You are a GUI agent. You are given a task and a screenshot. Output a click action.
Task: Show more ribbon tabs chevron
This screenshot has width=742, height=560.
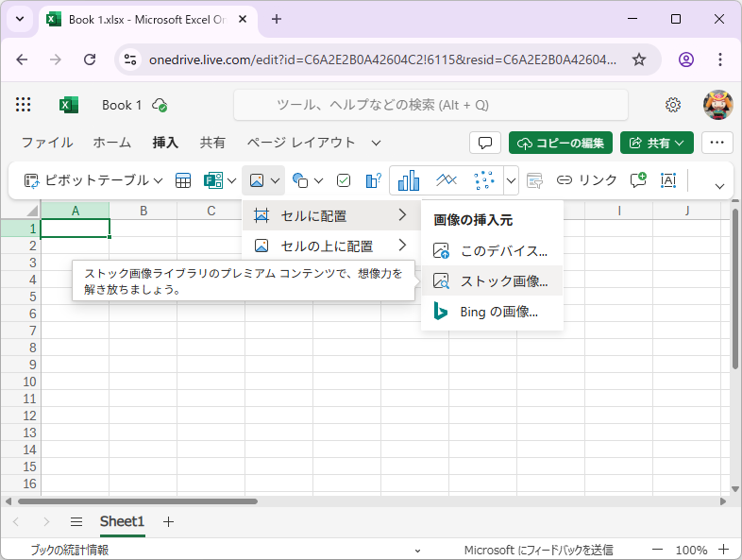(377, 143)
